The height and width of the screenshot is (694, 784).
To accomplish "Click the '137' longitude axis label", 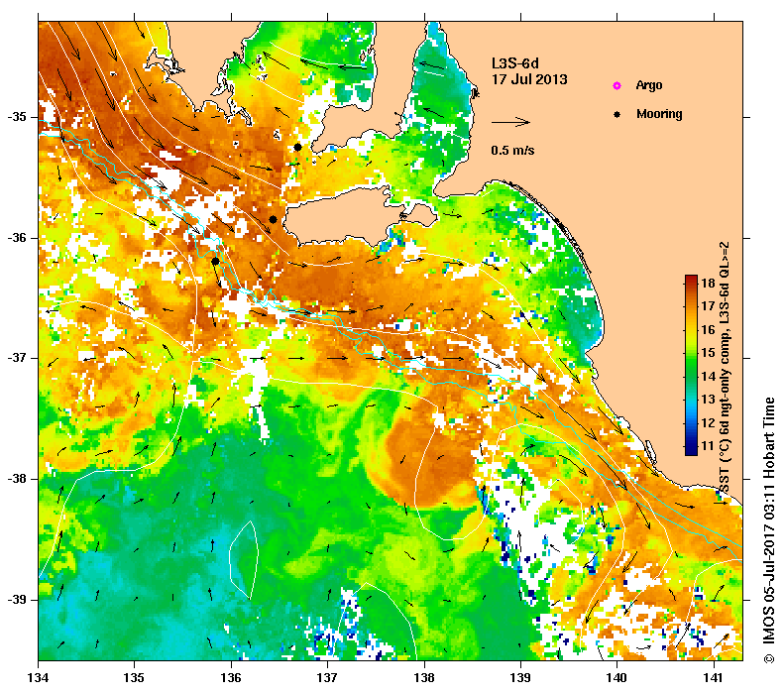I will 327,678.
